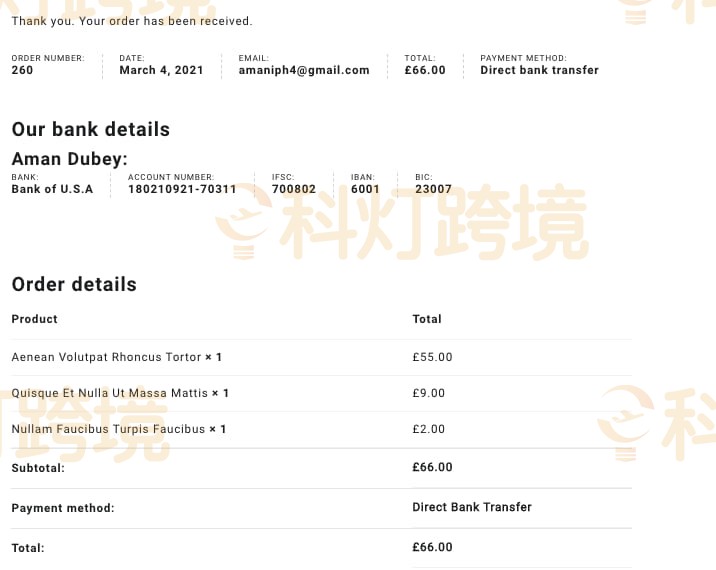Click the Direct Bank Transfer table value
The image size is (716, 570).
tap(472, 507)
